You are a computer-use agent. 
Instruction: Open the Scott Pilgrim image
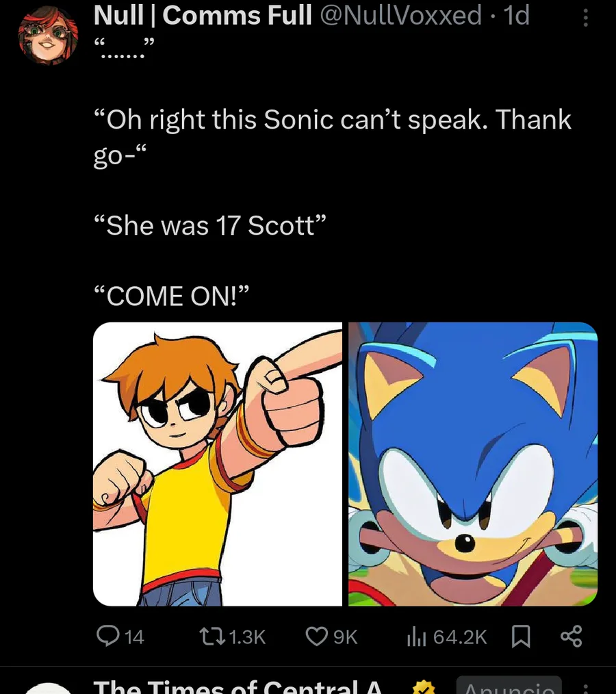pyautogui.click(x=218, y=464)
